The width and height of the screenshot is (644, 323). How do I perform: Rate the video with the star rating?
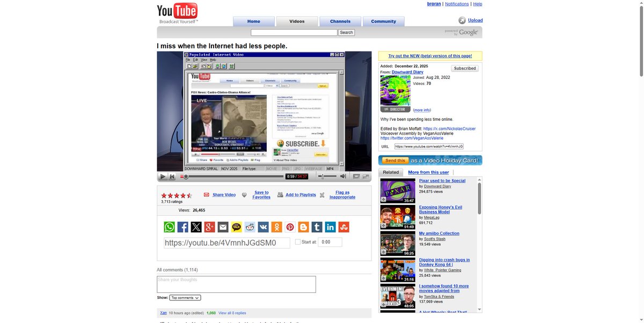[x=177, y=195]
